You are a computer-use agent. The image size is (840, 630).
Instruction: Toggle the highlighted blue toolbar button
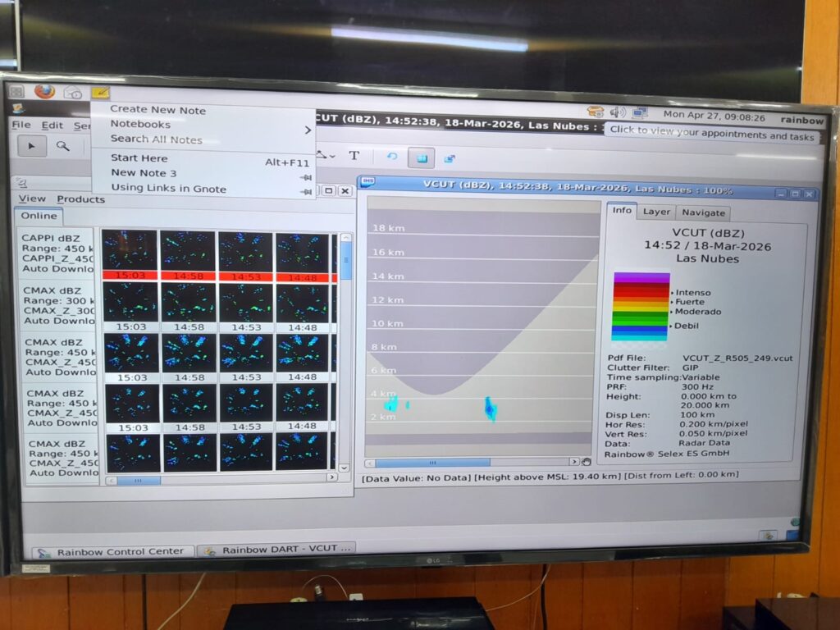pyautogui.click(x=421, y=157)
